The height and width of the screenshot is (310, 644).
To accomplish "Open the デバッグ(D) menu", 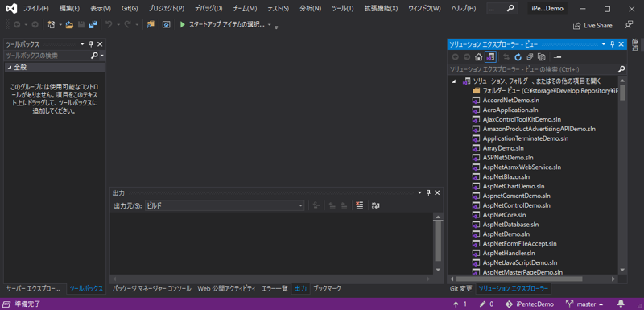I will click(x=208, y=9).
